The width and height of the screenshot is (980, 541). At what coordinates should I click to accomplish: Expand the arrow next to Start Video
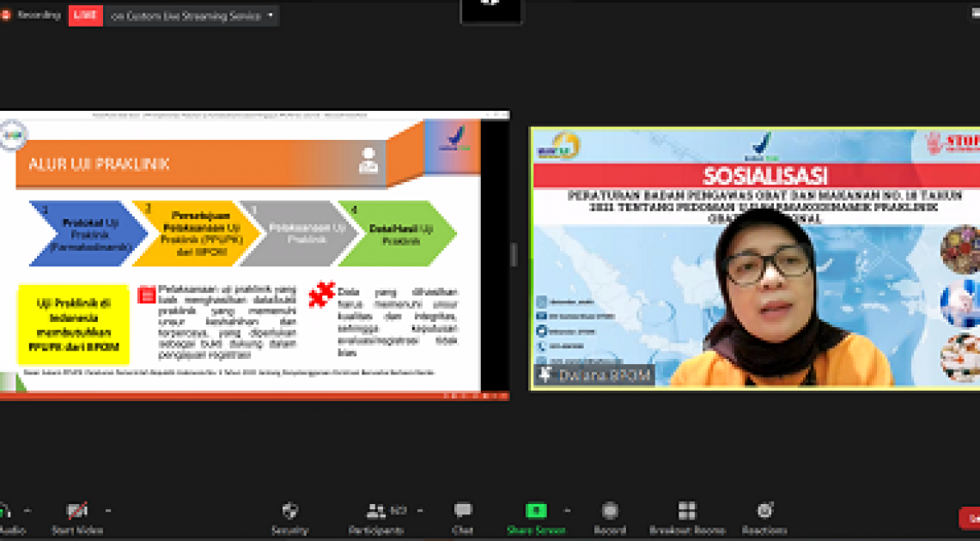[x=107, y=510]
